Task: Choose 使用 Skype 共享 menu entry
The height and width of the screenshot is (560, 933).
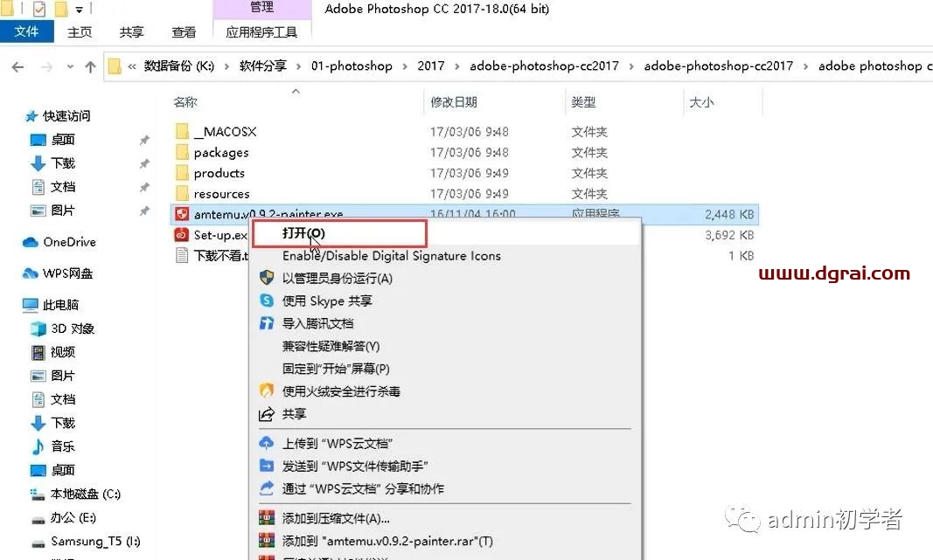Action: [327, 301]
